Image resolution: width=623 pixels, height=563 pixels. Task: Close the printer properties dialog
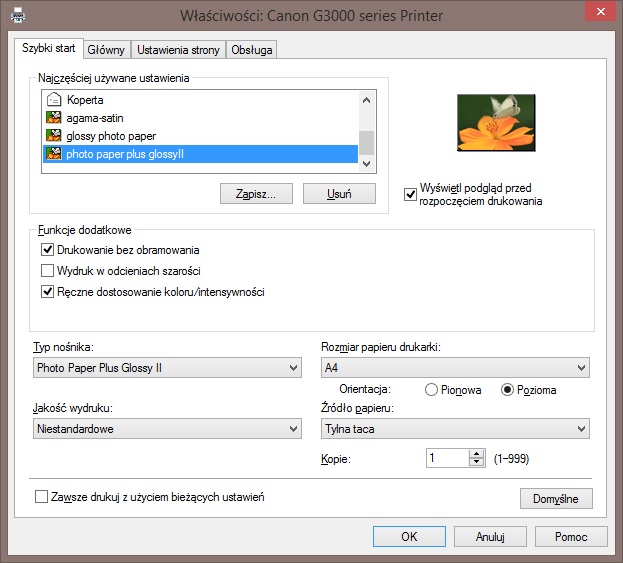[x=601, y=12]
